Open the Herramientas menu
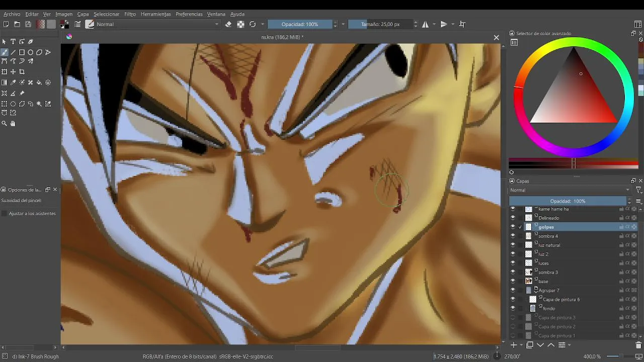 [156, 14]
